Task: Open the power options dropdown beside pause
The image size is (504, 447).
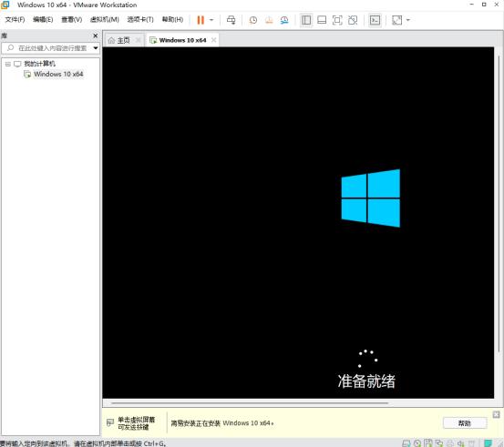Action: click(211, 20)
